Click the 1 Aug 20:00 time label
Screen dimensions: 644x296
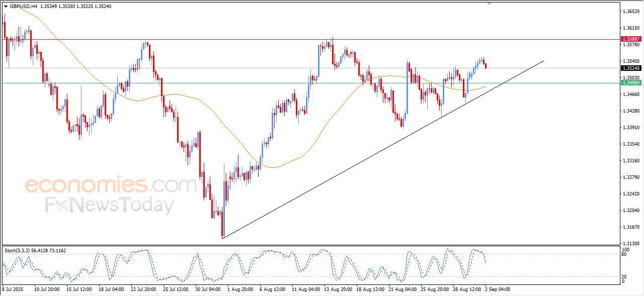pyautogui.click(x=240, y=289)
